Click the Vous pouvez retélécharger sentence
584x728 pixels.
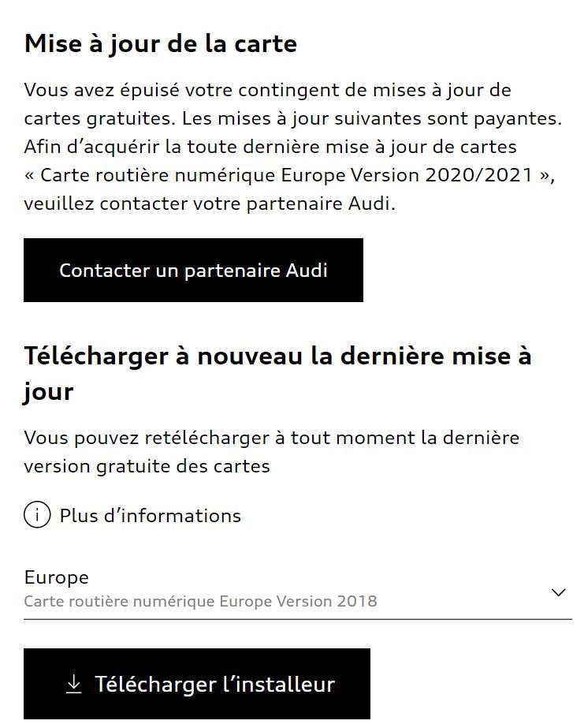pyautogui.click(x=272, y=437)
